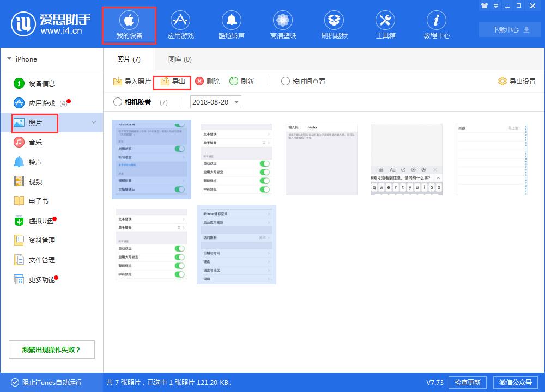Open 刷机越狱 flashing and jailbreak tool

tap(334, 24)
